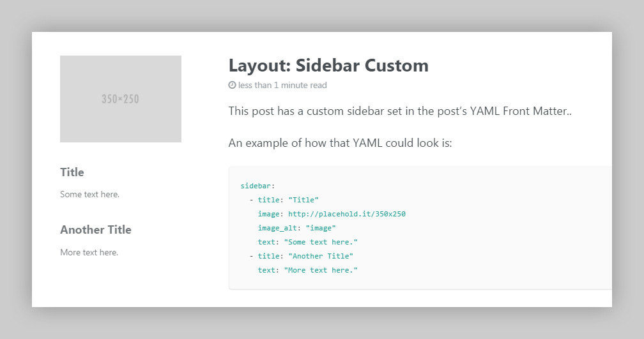Click the last "text" key in the code block

tap(266, 270)
